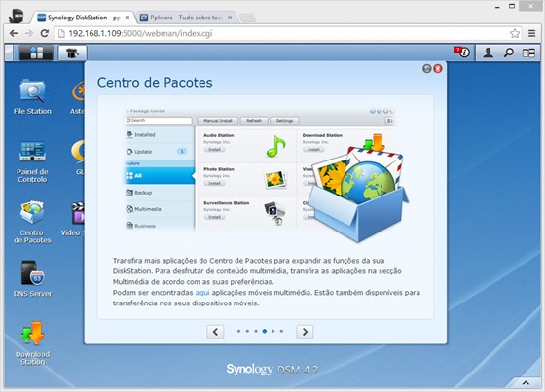The width and height of the screenshot is (545, 392).
Task: Click the Centro de Pacotes tutorial image
Action: click(x=266, y=174)
